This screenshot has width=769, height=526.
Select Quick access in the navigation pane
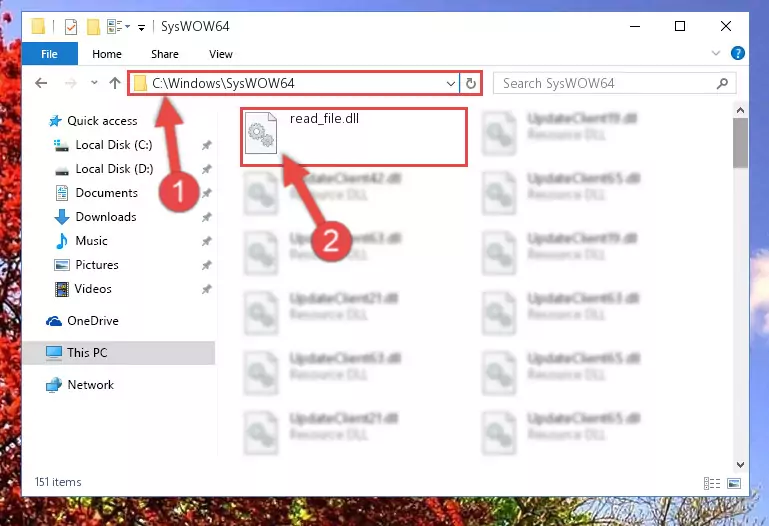pos(102,121)
